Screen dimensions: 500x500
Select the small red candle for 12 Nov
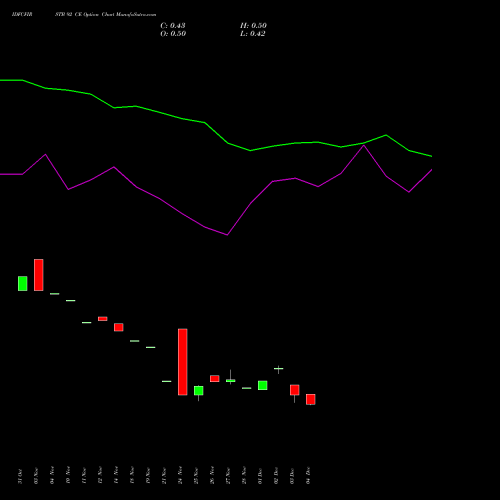(103, 319)
